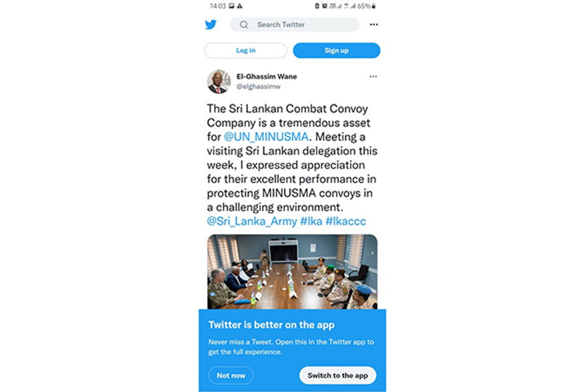Open the meeting room photo
Image resolution: width=588 pixels, height=392 pixels.
(x=292, y=272)
